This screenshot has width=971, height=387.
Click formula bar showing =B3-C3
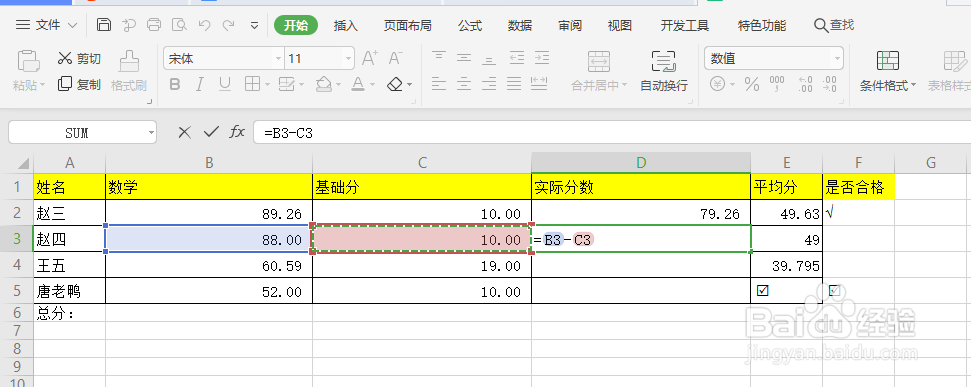point(612,133)
